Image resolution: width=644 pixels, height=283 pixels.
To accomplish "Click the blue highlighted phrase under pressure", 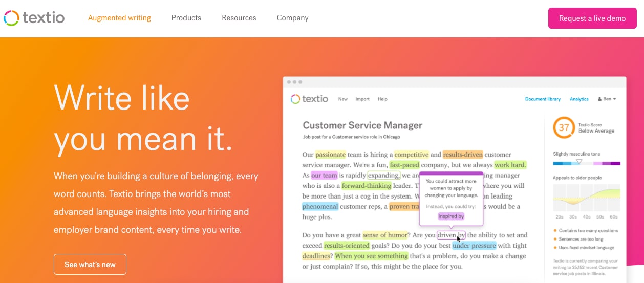I will (474, 246).
